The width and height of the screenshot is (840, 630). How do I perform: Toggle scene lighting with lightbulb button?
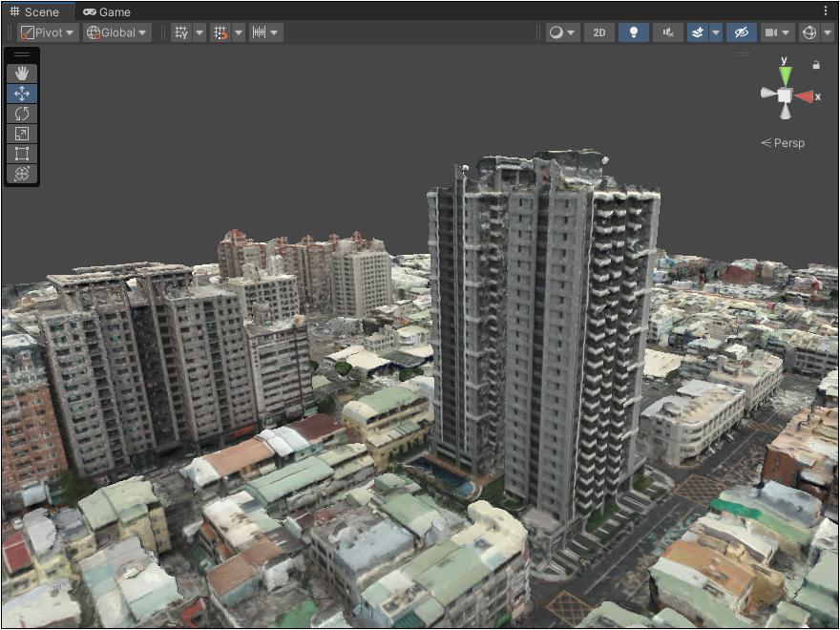pos(633,32)
